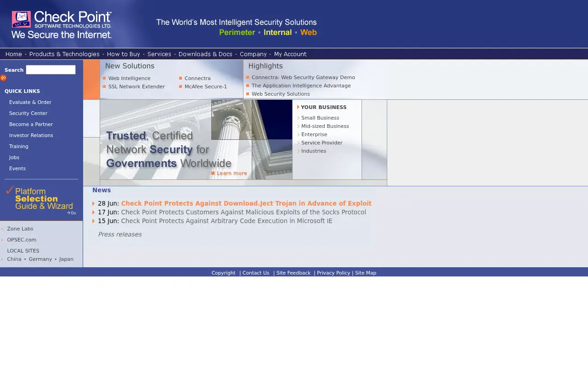
Task: Navigate to Downloads & Docs
Action: [205, 54]
